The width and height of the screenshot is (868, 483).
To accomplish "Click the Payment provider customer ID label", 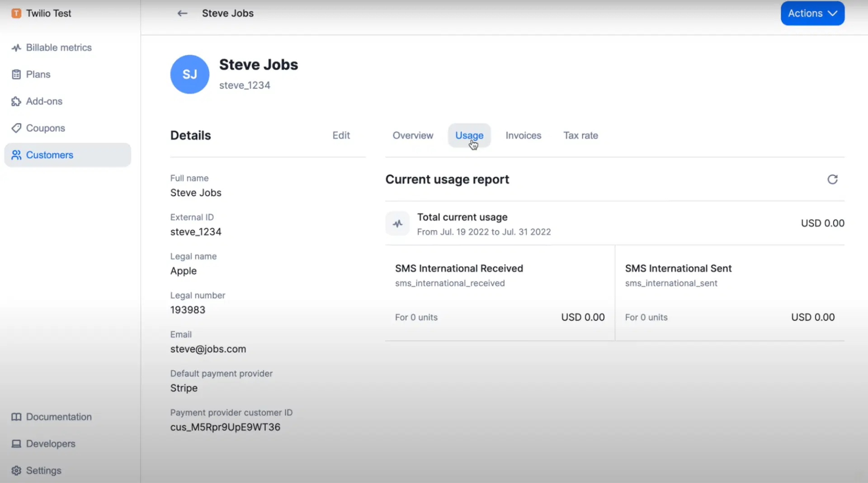I will pos(231,413).
